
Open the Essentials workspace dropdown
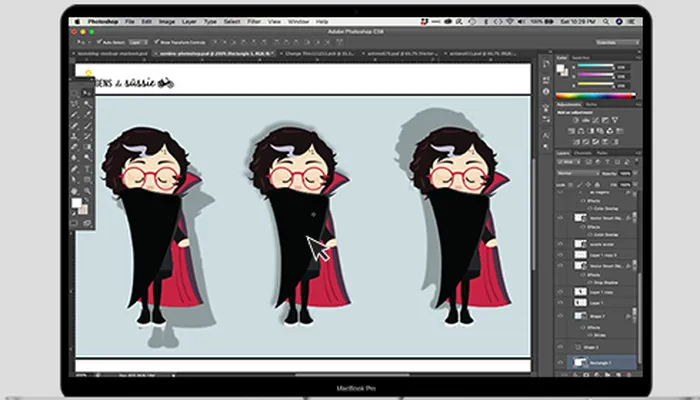coord(617,42)
